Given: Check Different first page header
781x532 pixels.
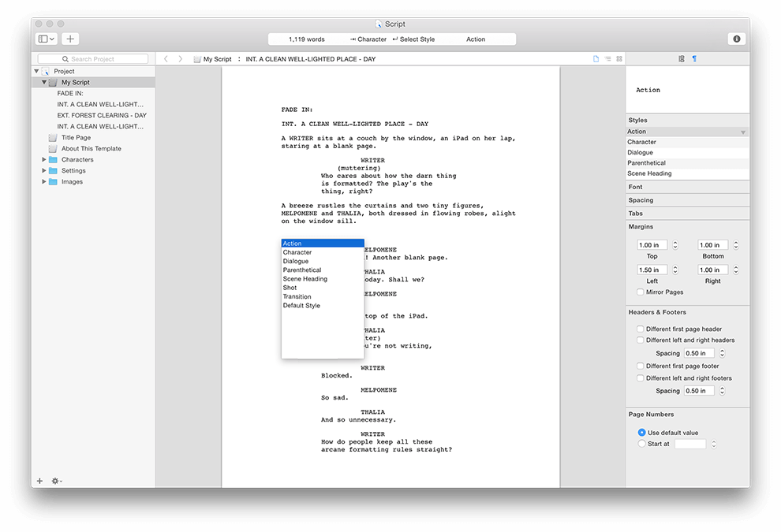Looking at the screenshot, I should tap(640, 329).
